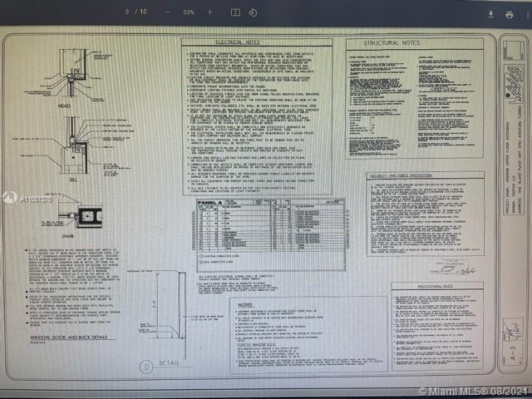Screen dimensions: 532x399
Task: Click the fit to page icon
Action: (235, 13)
